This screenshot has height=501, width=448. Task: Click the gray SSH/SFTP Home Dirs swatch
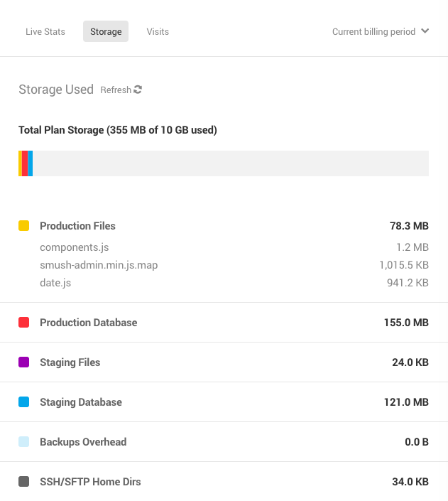(x=24, y=482)
